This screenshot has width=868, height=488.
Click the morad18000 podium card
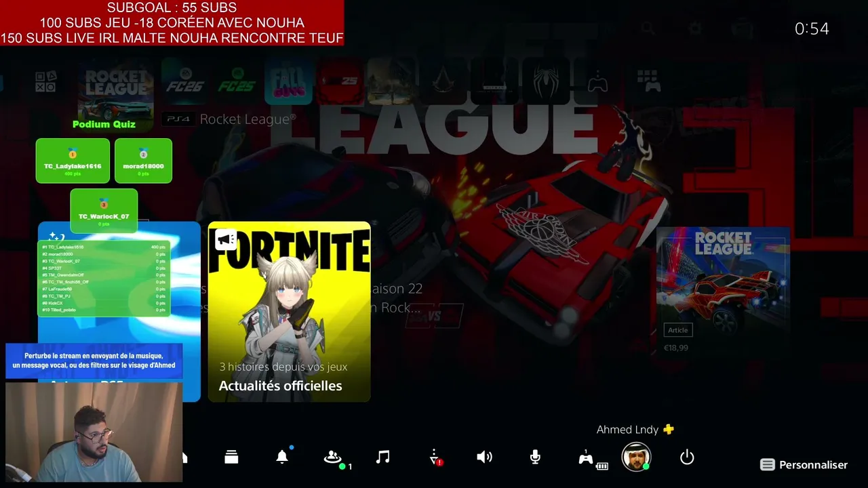pos(143,161)
